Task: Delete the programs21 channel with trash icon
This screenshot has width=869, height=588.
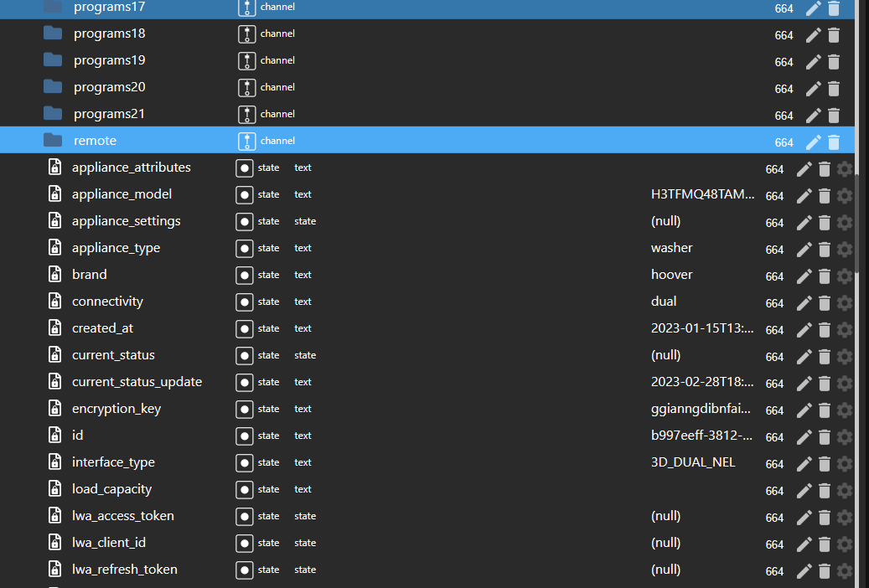Action: [x=833, y=115]
